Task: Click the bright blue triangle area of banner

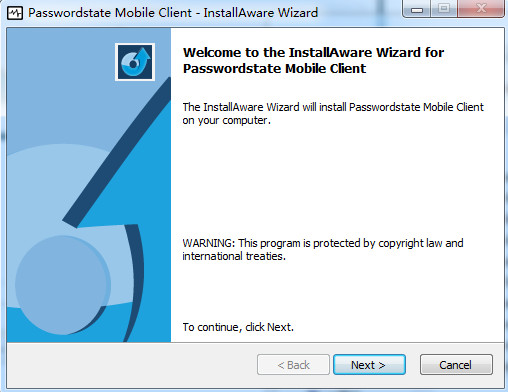Action: click(x=147, y=167)
